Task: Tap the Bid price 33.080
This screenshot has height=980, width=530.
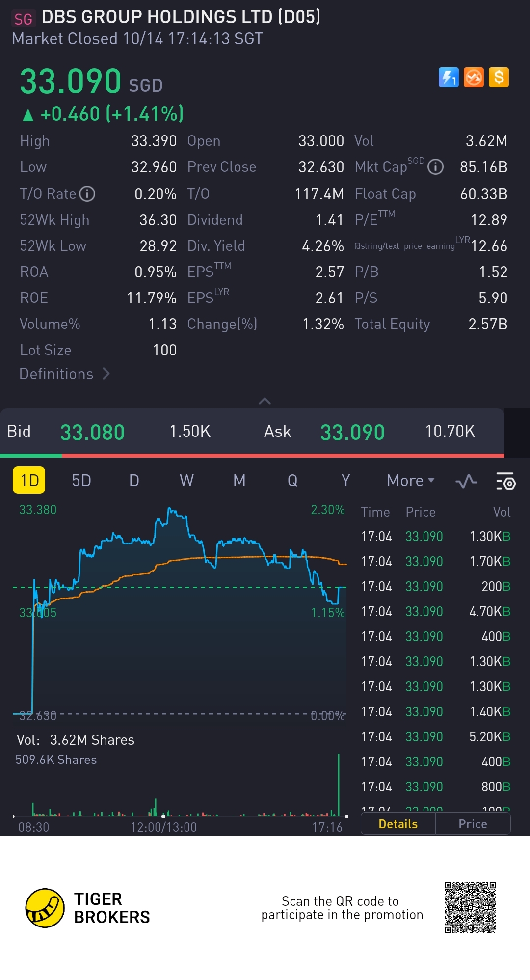Action: (92, 433)
